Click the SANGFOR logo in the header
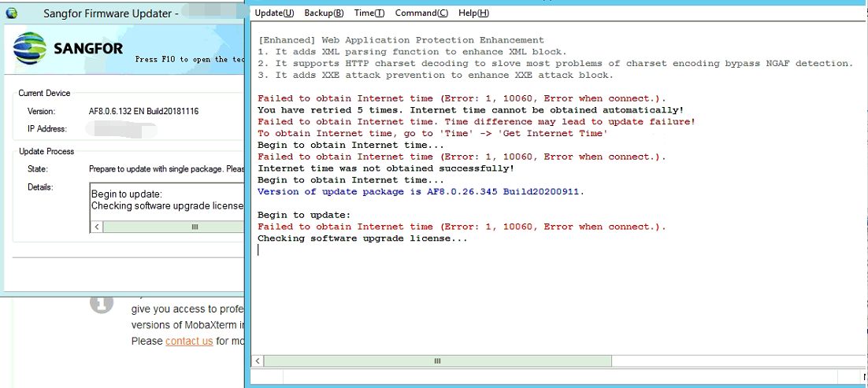 pyautogui.click(x=69, y=49)
